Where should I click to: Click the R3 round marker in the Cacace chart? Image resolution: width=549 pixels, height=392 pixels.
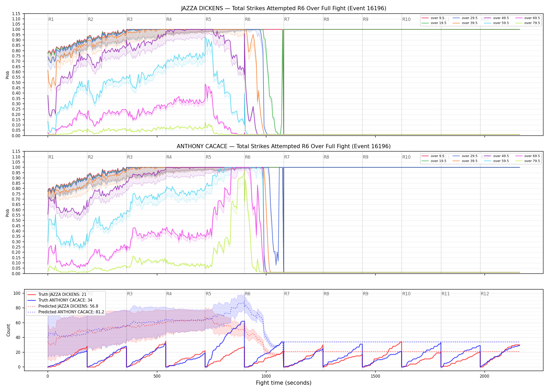130,157
